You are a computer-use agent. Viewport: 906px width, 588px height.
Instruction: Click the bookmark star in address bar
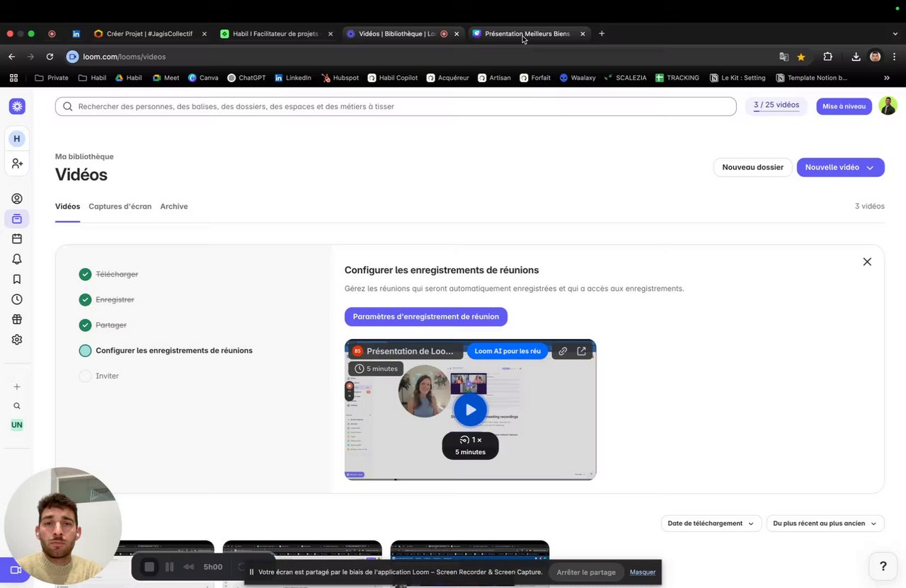coord(801,57)
